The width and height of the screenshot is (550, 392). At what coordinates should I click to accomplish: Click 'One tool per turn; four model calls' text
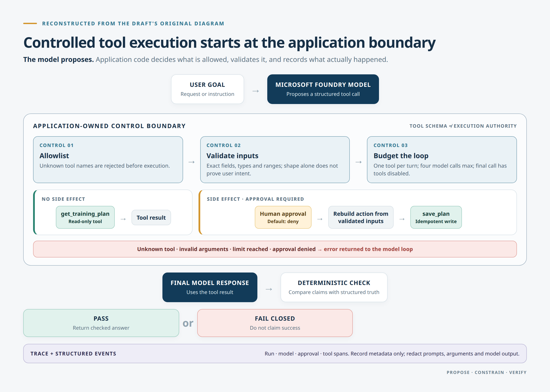[x=440, y=169]
